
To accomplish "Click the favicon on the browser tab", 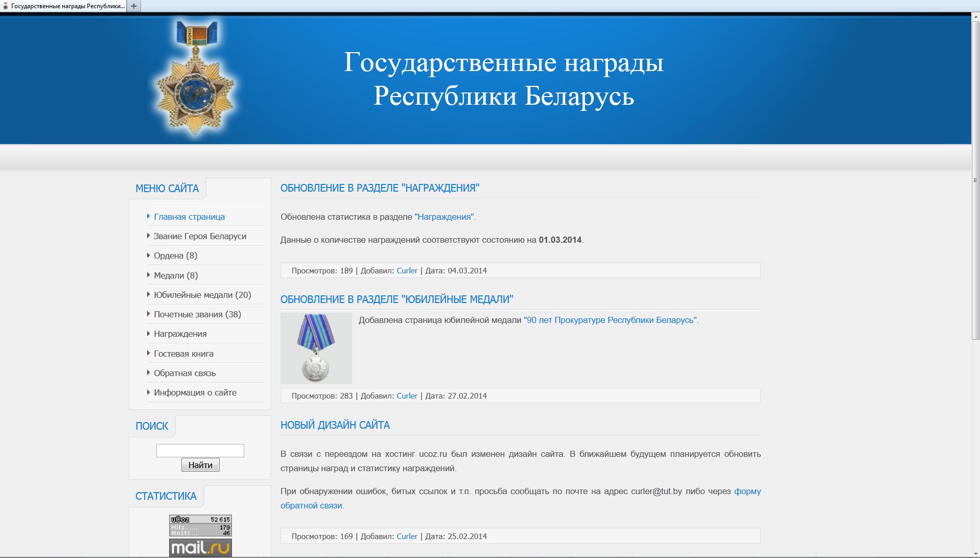I will 6,6.
